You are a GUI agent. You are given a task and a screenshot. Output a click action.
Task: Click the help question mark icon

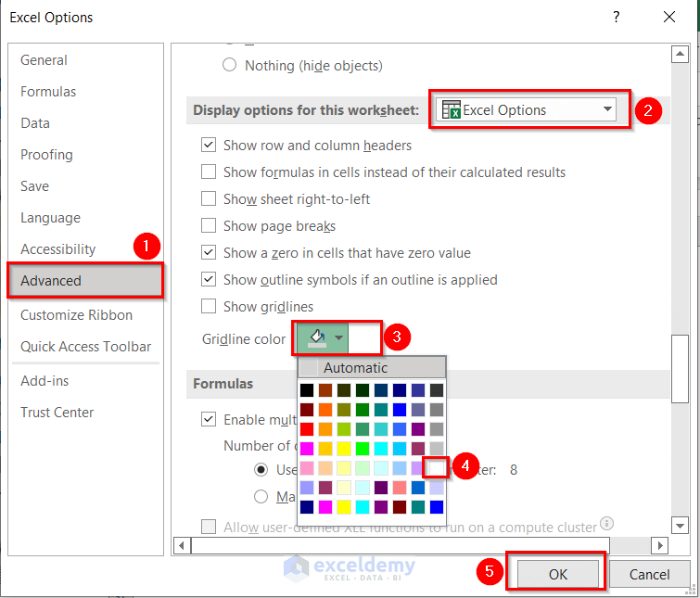pos(616,17)
